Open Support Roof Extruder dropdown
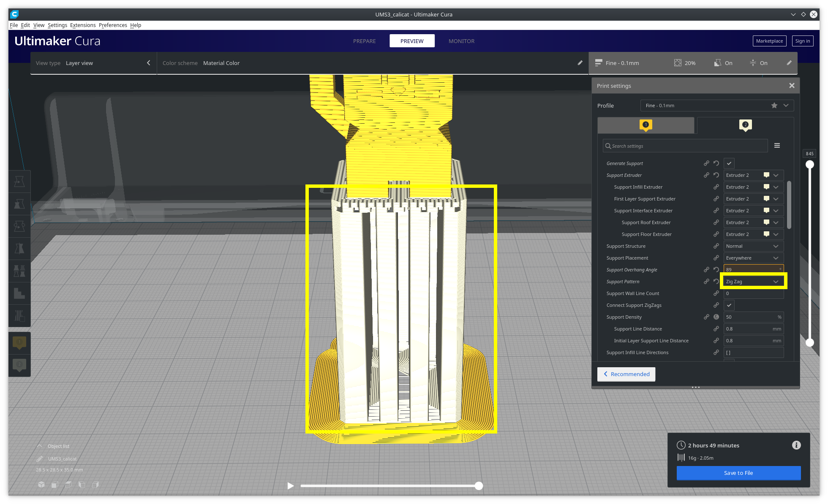The height and width of the screenshot is (504, 828). coord(754,222)
